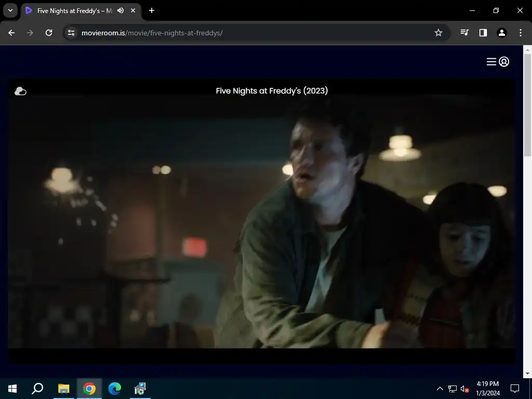Open File Explorer from the taskbar
Image resolution: width=532 pixels, height=399 pixels.
pos(64,389)
